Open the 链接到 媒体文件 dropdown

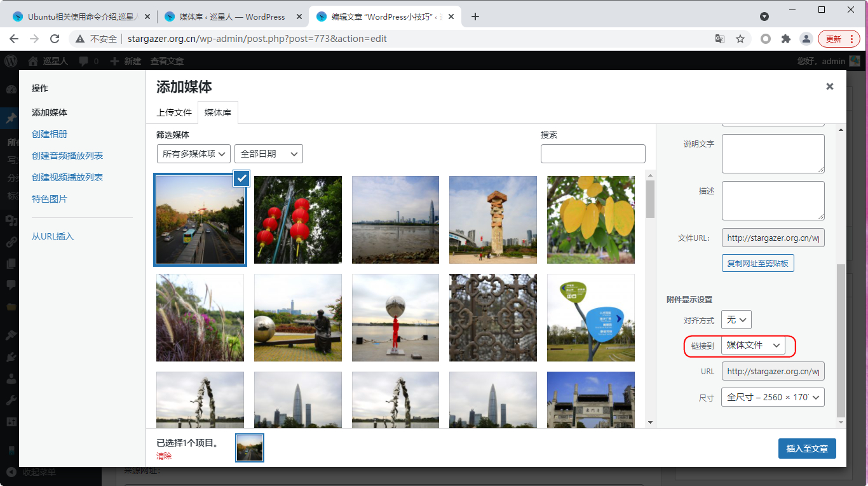pos(753,346)
